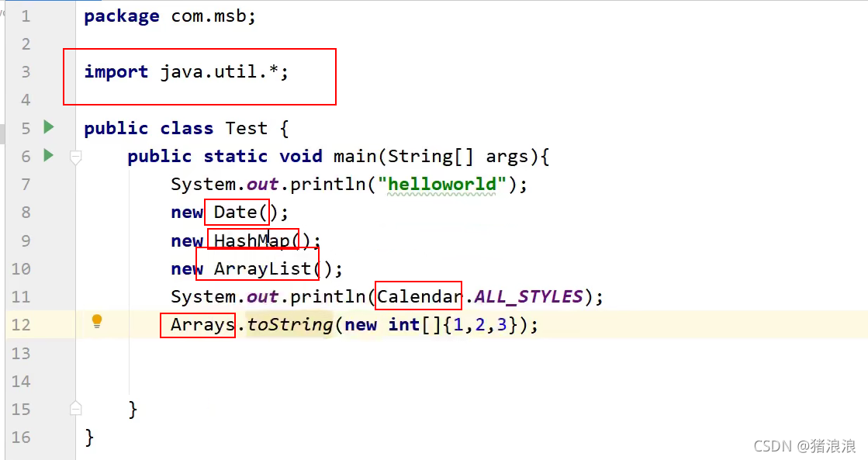Click 'Date' on line 8
868x460 pixels.
pos(236,212)
